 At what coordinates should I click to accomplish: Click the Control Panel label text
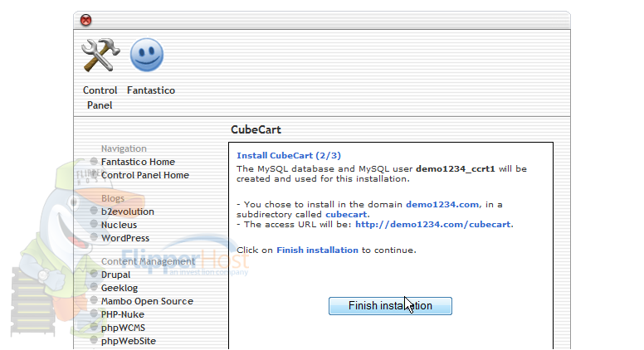(100, 98)
